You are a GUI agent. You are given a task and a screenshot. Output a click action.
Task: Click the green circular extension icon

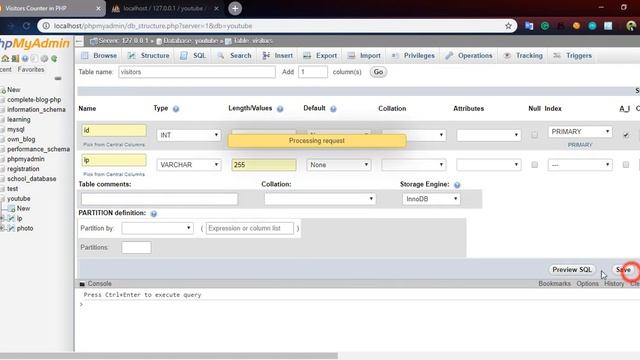(545, 26)
